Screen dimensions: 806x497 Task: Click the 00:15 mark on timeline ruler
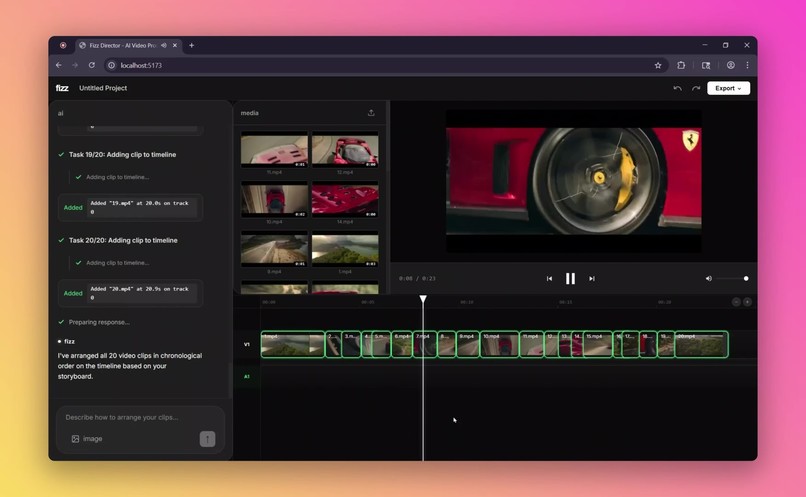coord(565,302)
